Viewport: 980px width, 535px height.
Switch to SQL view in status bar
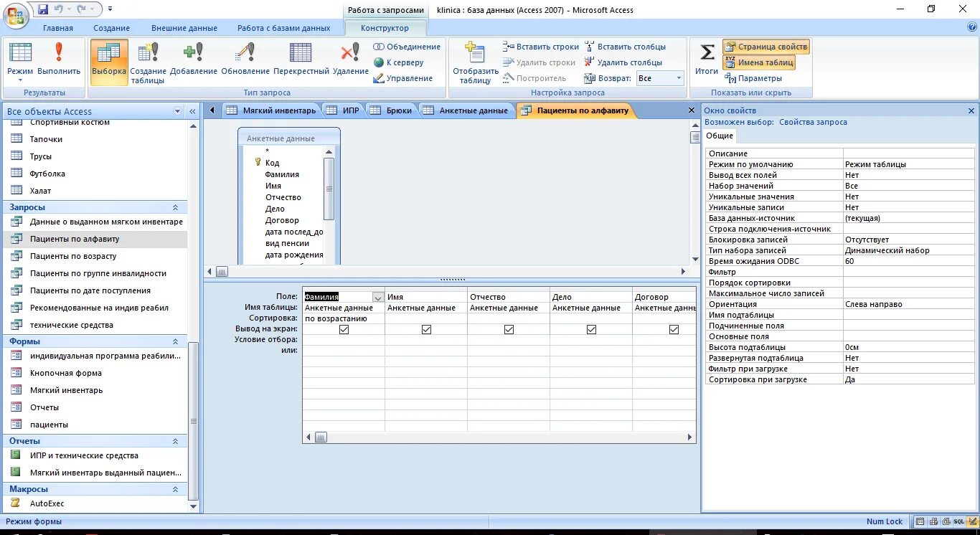(x=958, y=521)
